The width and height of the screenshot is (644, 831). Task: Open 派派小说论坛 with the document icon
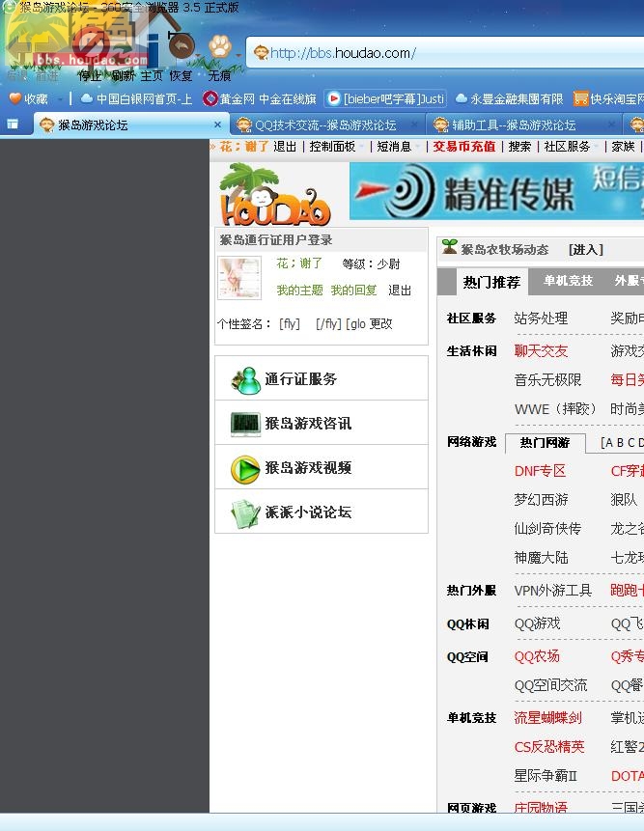point(322,512)
